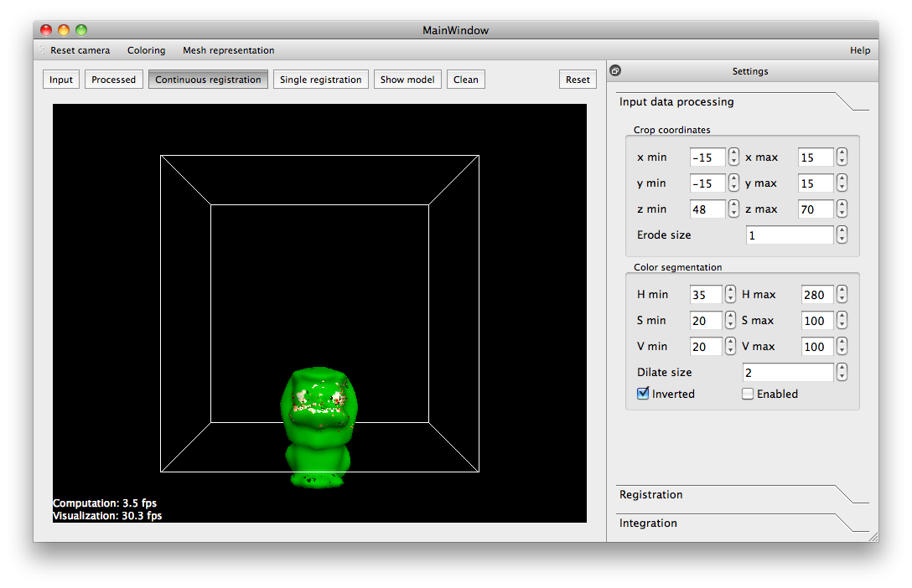Collapse the Input data processing section

[x=742, y=101]
